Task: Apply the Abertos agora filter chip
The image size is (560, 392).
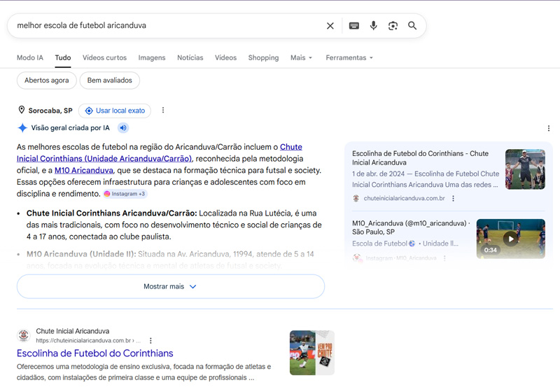Action: (x=47, y=80)
